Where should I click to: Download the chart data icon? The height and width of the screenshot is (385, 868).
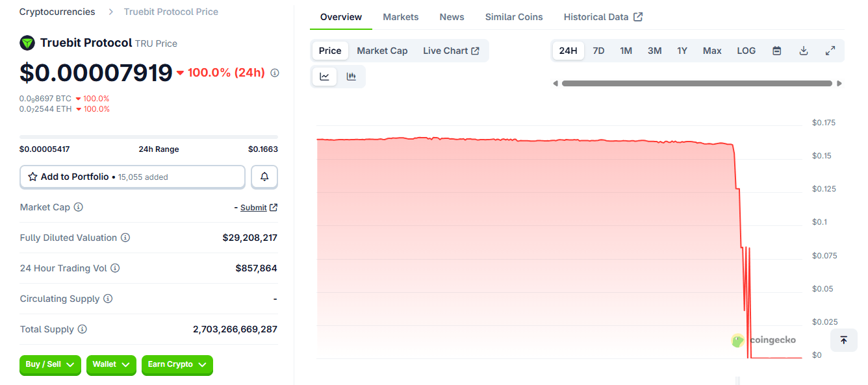804,50
